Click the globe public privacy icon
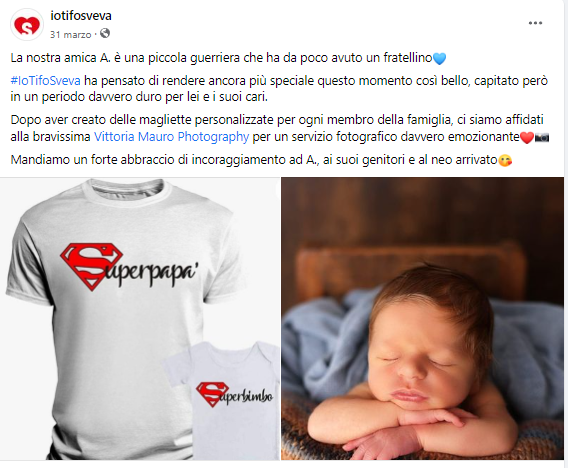 (x=105, y=34)
